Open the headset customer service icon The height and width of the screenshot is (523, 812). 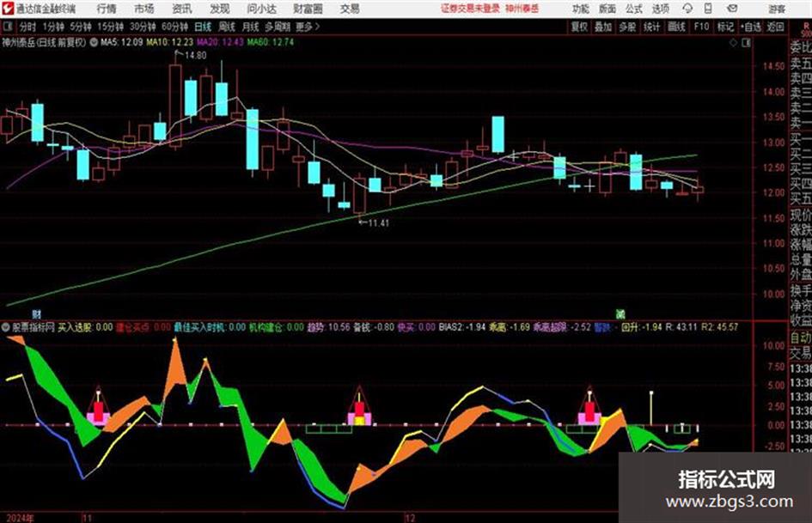click(x=687, y=9)
